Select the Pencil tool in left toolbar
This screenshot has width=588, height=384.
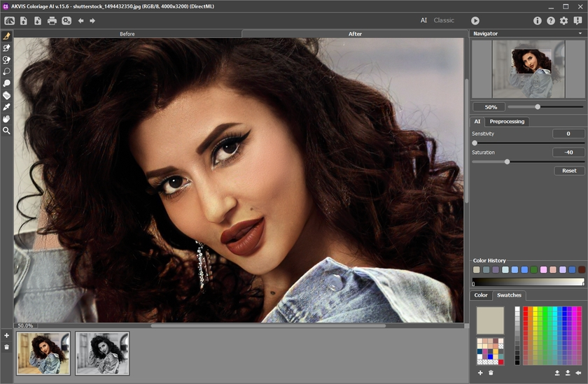click(x=7, y=36)
